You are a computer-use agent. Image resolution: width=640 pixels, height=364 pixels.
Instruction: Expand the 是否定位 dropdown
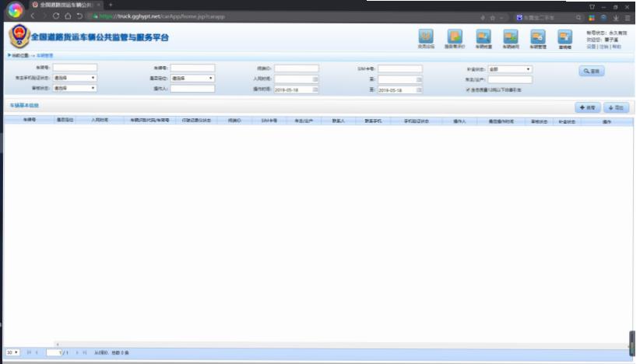pyautogui.click(x=192, y=79)
